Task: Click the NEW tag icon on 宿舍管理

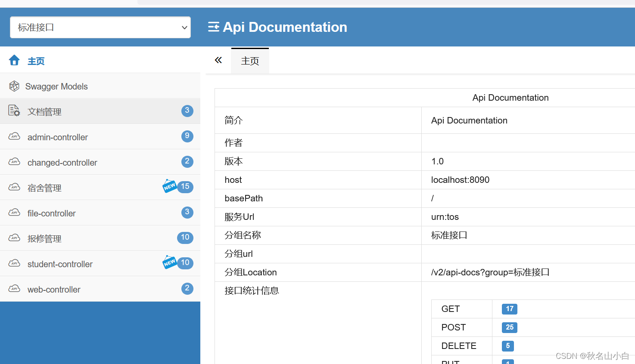Action: click(170, 186)
